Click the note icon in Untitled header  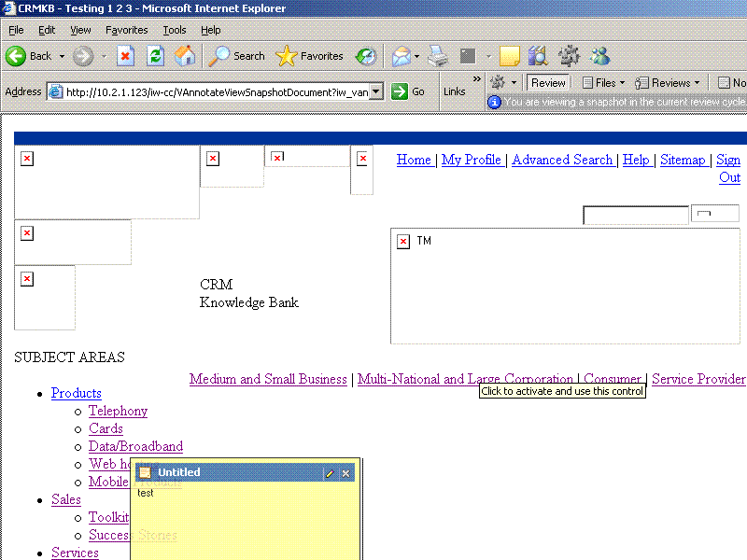(145, 472)
